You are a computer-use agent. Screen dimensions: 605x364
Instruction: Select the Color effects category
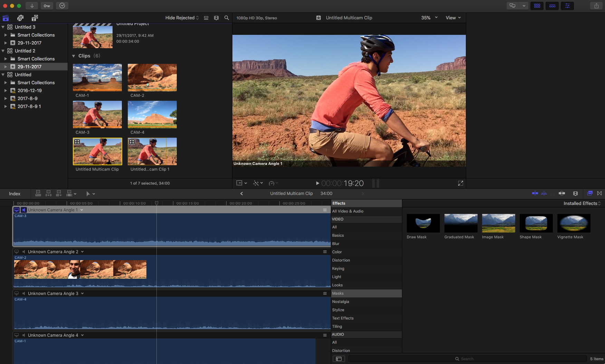(337, 252)
